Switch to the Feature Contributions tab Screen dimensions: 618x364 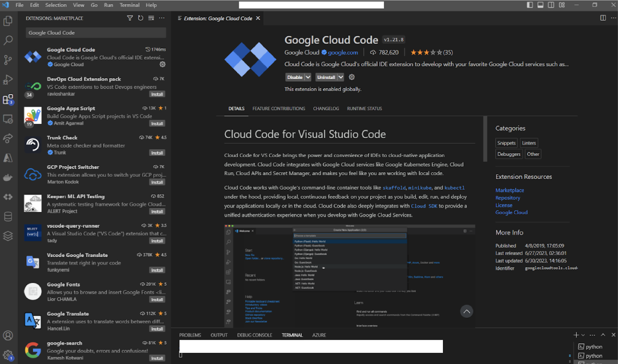278,108
